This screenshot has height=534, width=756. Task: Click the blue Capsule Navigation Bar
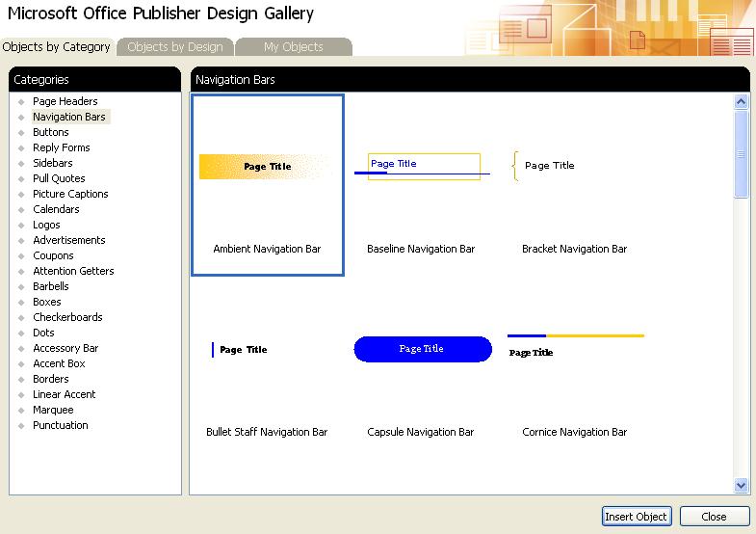click(x=422, y=349)
